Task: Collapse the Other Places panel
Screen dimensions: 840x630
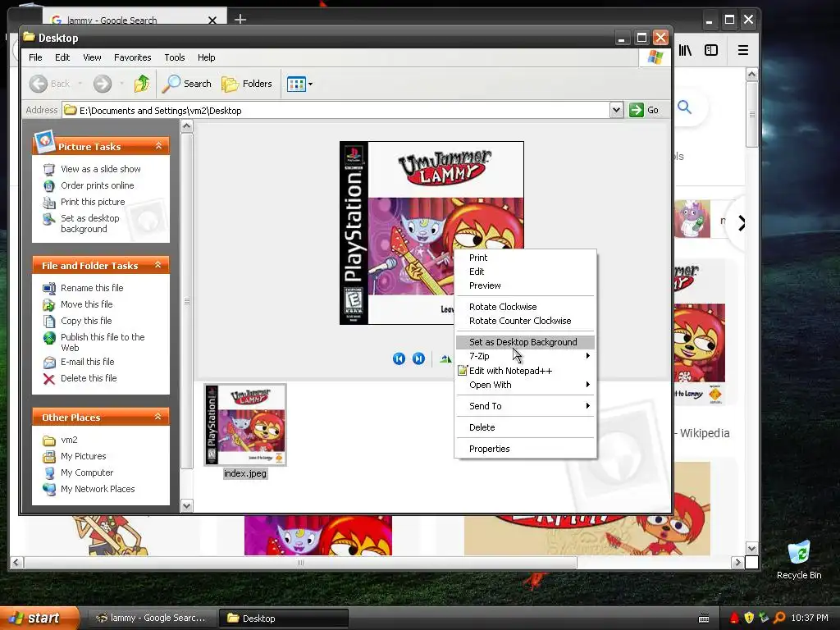Action: (x=158, y=416)
